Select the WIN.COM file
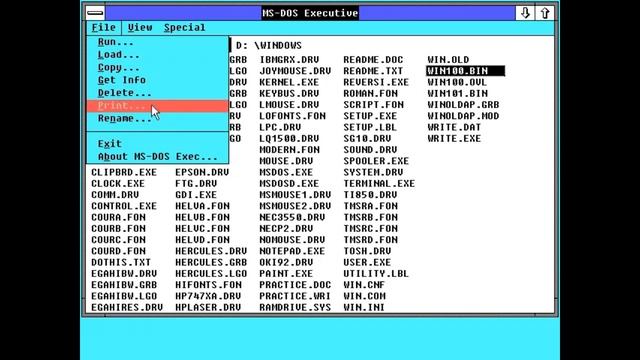The height and width of the screenshot is (360, 640). tap(364, 296)
